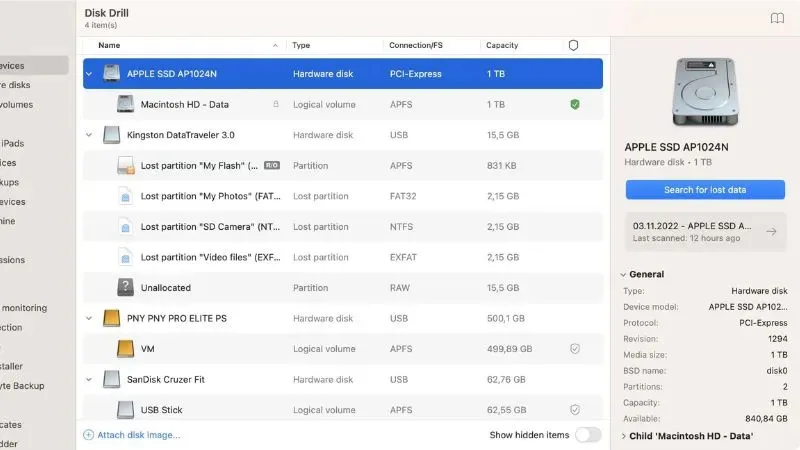
Task: Sort by Capacity column header
Action: (x=502, y=45)
